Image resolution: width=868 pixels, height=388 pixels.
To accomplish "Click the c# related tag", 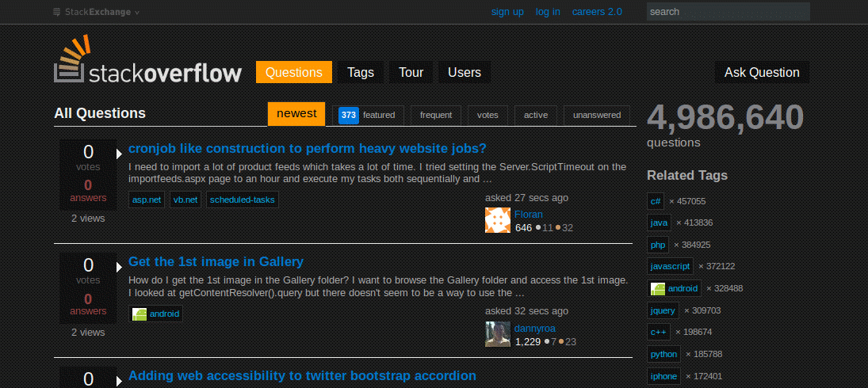I will tap(656, 201).
